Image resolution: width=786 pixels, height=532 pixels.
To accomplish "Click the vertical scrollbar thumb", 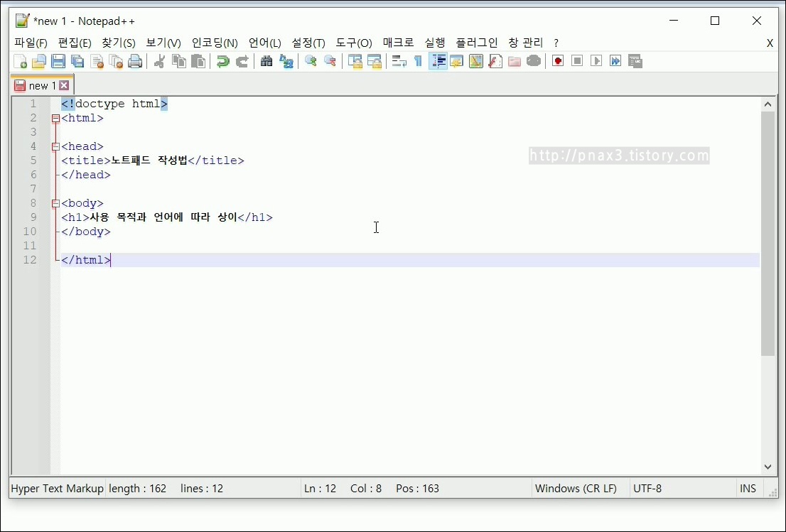I will pos(768,234).
